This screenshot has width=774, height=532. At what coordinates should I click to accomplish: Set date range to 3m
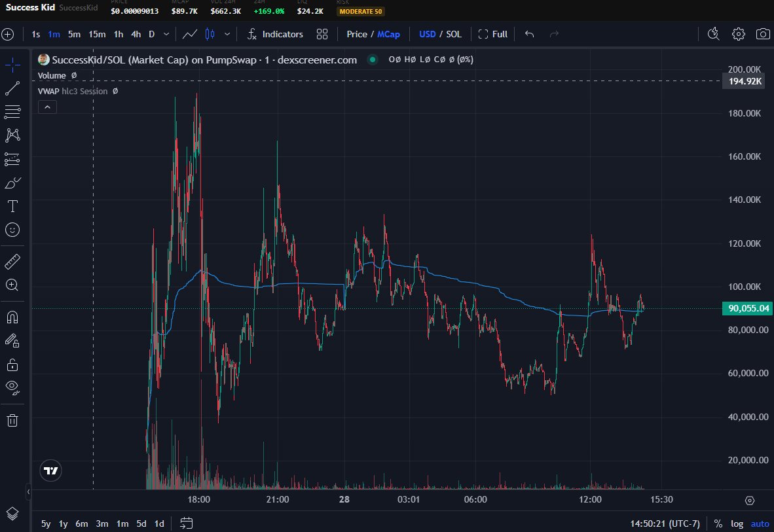point(101,523)
